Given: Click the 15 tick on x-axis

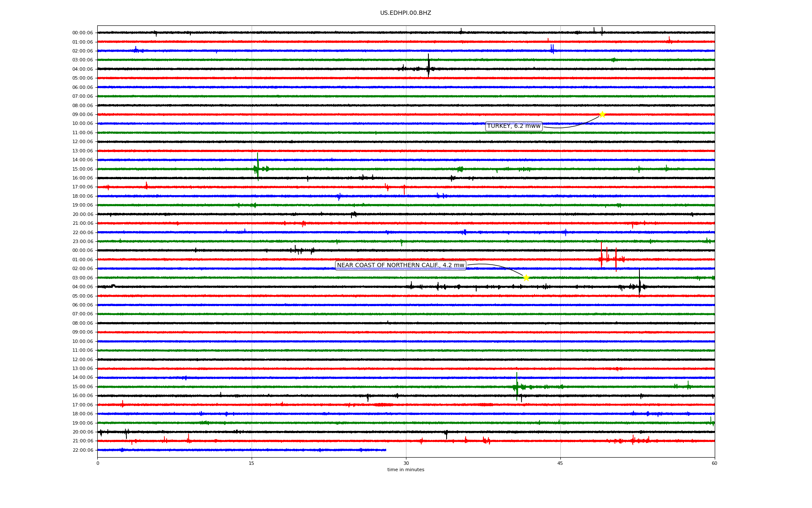Looking at the screenshot, I should point(252,463).
